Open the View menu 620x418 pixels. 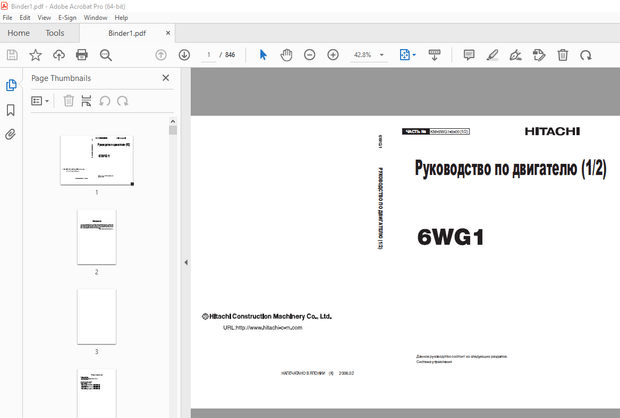pyautogui.click(x=44, y=18)
